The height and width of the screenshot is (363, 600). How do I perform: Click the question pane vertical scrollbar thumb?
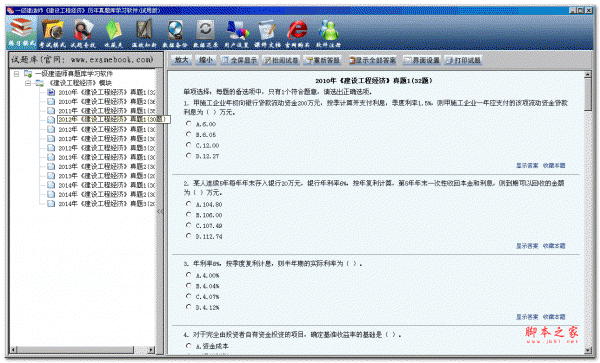(x=588, y=94)
